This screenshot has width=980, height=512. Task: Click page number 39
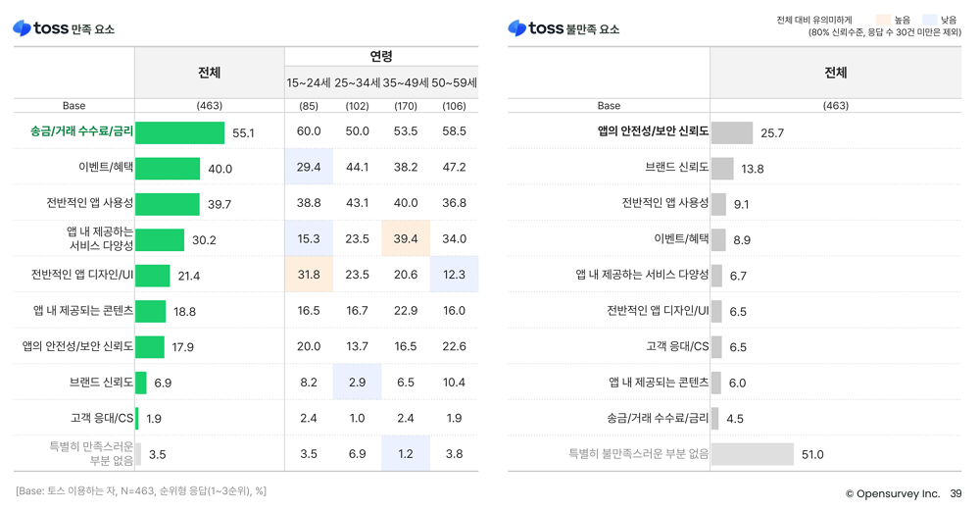[955, 494]
